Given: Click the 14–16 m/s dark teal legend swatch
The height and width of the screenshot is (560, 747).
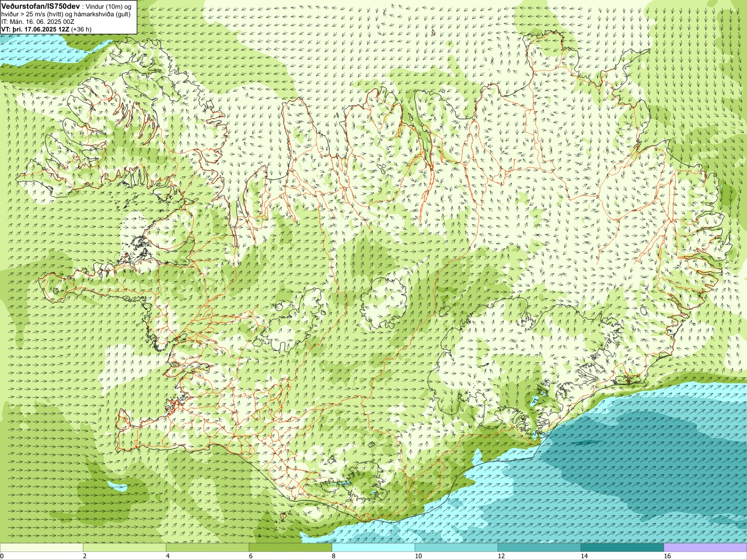Looking at the screenshot, I should [622, 548].
